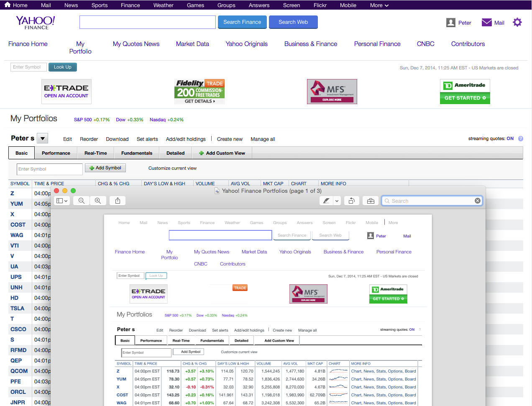
Task: Zoom out in the Preview toolbar
Action: (82, 201)
